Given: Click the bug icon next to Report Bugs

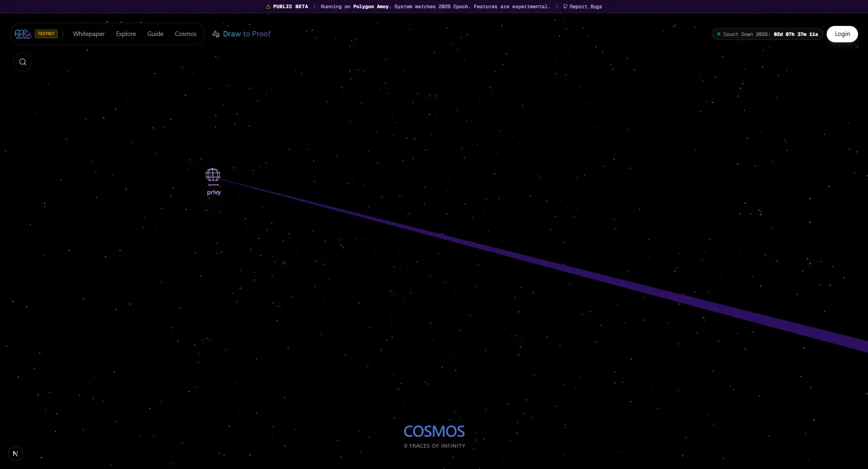Looking at the screenshot, I should 565,6.
